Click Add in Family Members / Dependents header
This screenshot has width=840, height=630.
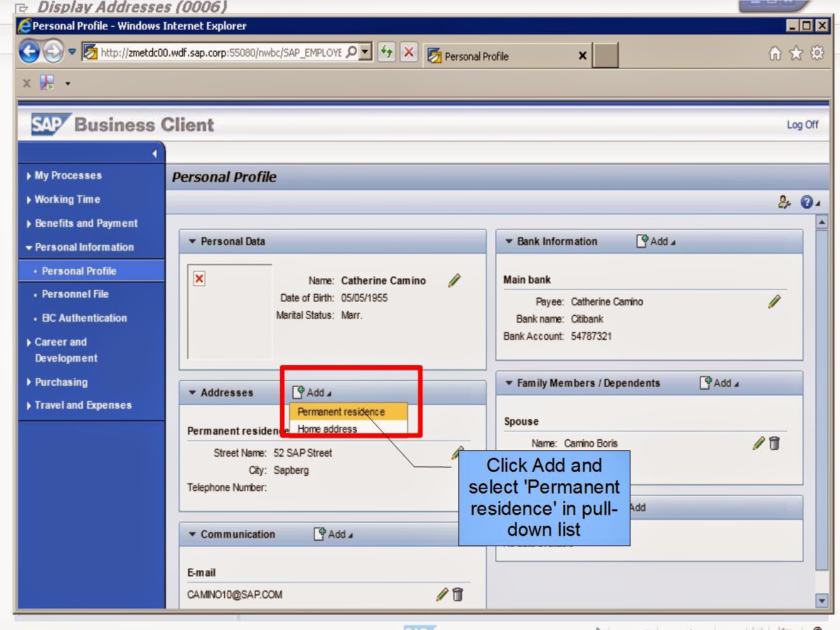[719, 383]
